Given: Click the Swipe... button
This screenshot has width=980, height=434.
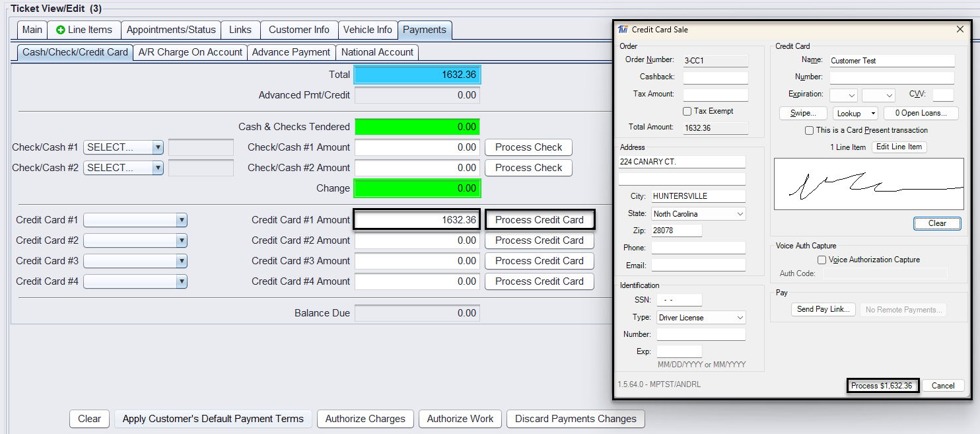Looking at the screenshot, I should pyautogui.click(x=803, y=114).
